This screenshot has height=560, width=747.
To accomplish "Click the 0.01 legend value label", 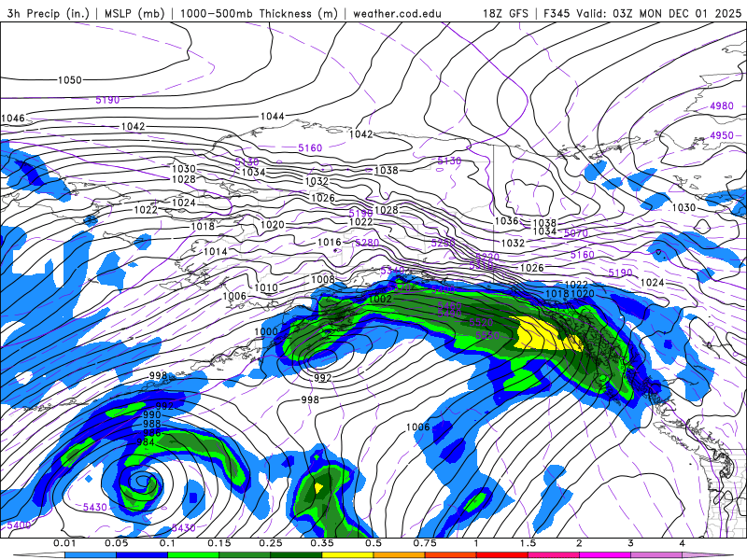I will click(64, 543).
